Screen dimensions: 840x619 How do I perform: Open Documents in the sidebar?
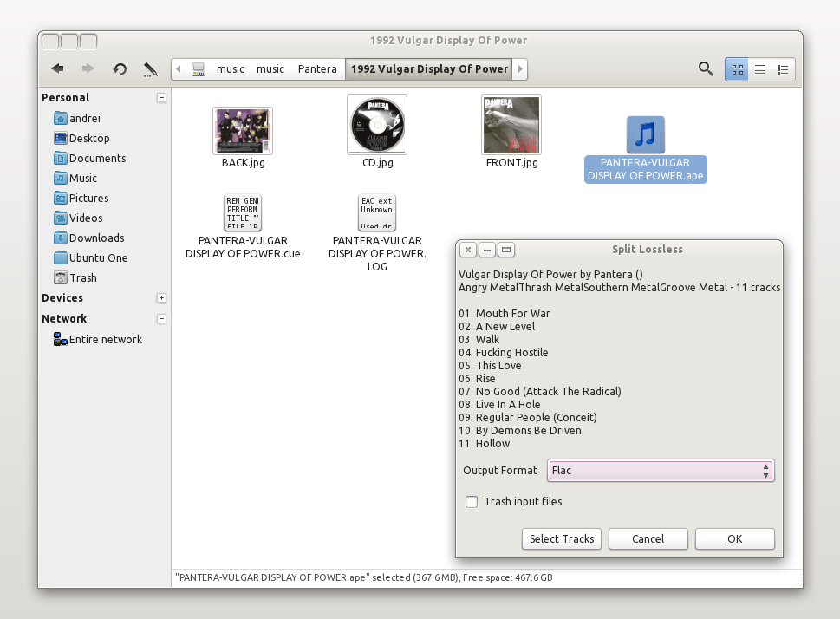tap(90, 158)
